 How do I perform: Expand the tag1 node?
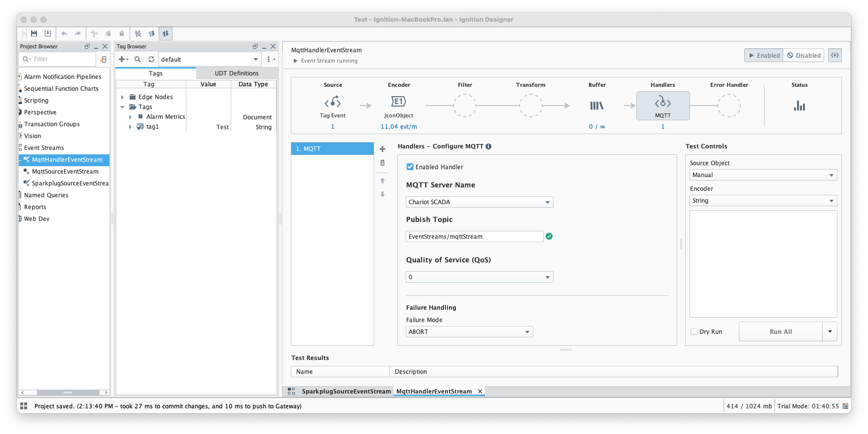coord(131,127)
